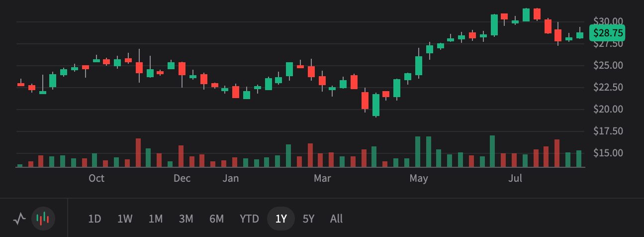This screenshot has height=237, width=644.
Task: Show the 6M chart range
Action: click(216, 219)
